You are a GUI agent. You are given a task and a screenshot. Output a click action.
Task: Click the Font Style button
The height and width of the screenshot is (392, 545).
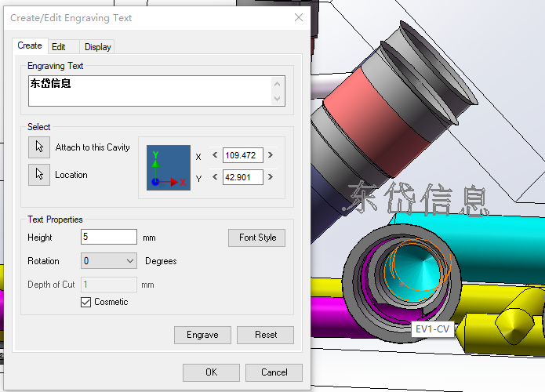pos(257,238)
